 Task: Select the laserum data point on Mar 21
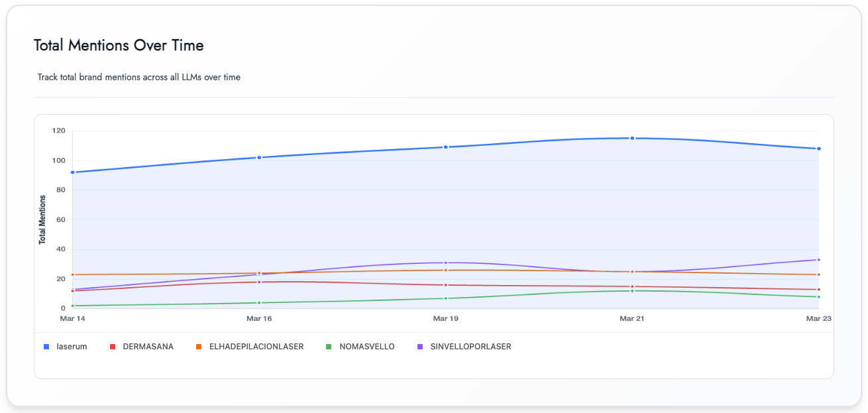pos(631,138)
